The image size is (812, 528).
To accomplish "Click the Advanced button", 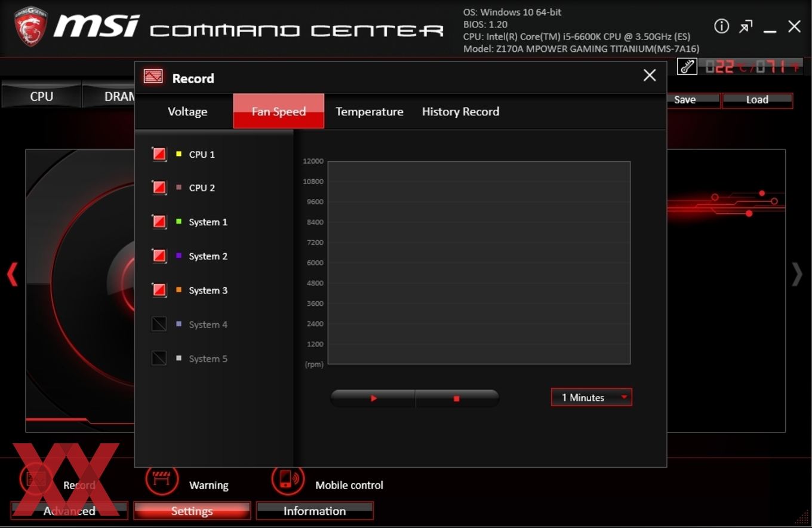I will pos(69,511).
